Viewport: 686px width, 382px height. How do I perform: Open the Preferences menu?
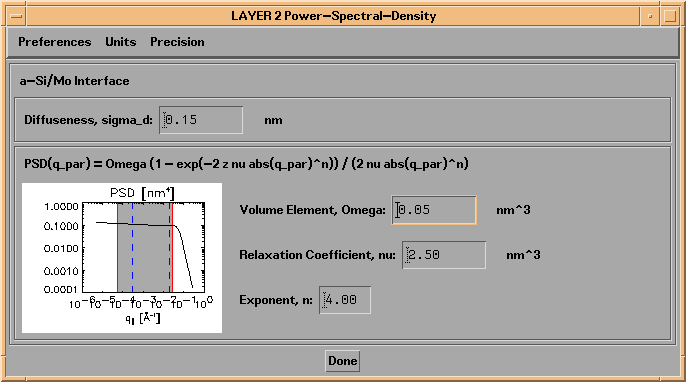click(55, 42)
